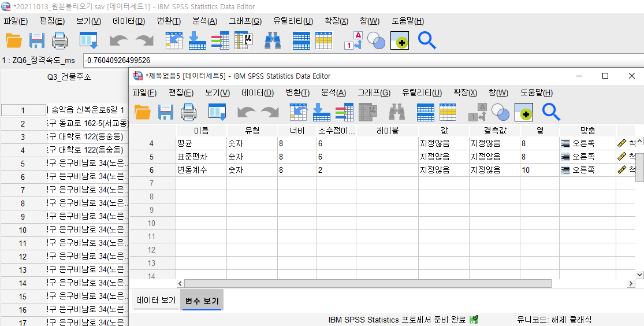The image size is (644, 326).
Task: Open 데이터(D) menu in 제목없음5 window
Action: tap(258, 92)
